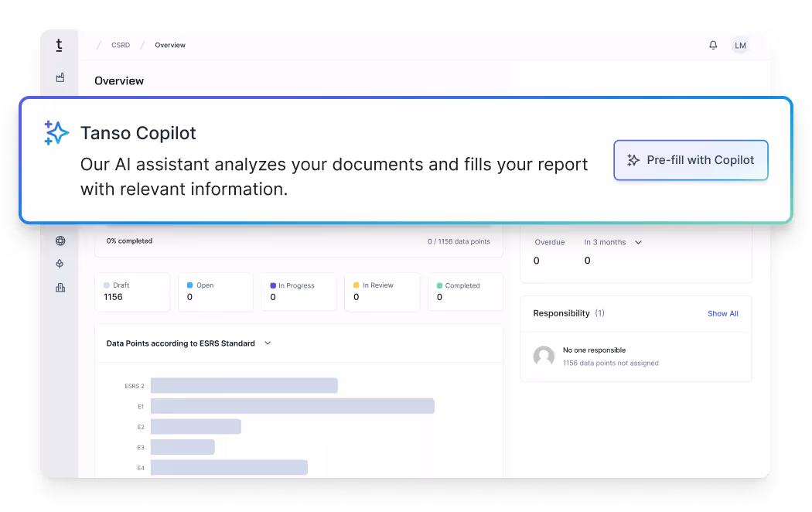Click the 'No one responsible' text
The image size is (812, 512).
coord(594,350)
